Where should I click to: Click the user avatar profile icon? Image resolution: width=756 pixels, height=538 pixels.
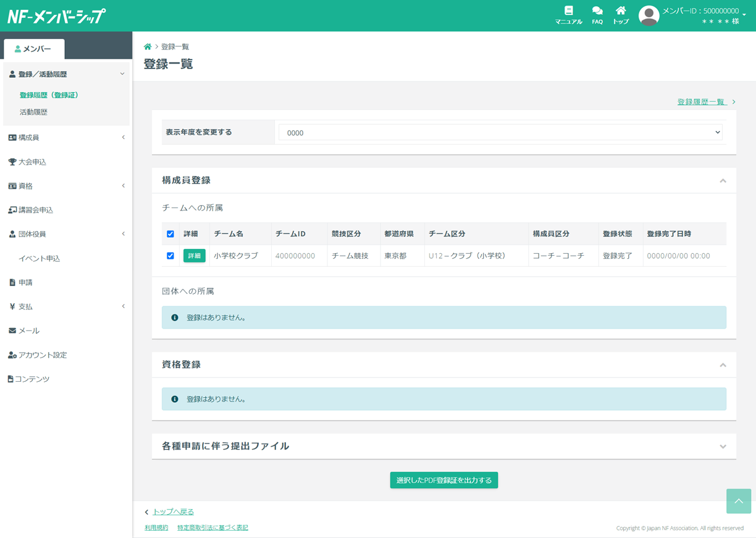click(649, 16)
